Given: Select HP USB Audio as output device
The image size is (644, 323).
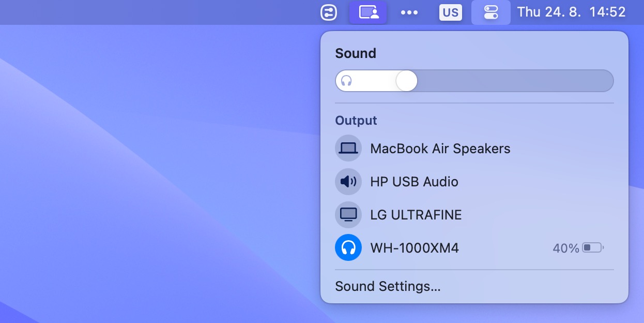Looking at the screenshot, I should [414, 182].
